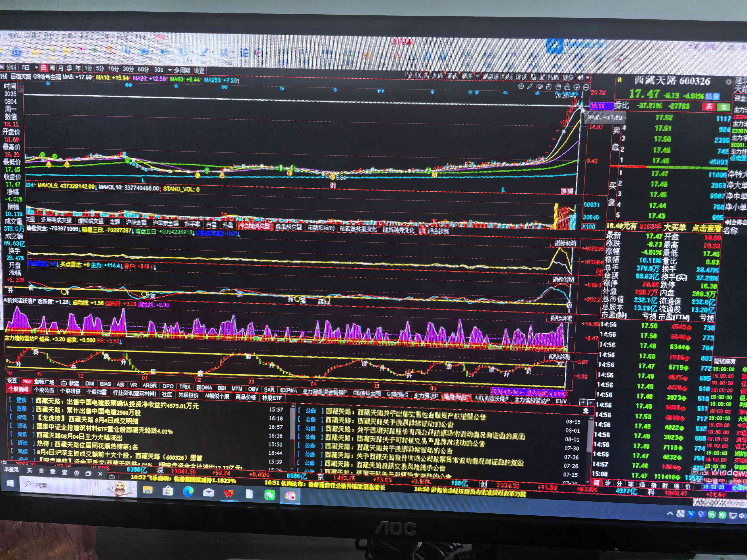Select the 主力趋势雷达P indicator tab
Viewport: 747px width, 560px height.
pos(532,400)
